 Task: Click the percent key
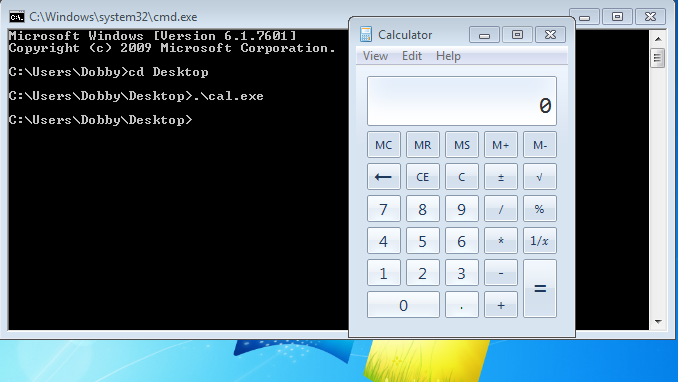pyautogui.click(x=540, y=209)
